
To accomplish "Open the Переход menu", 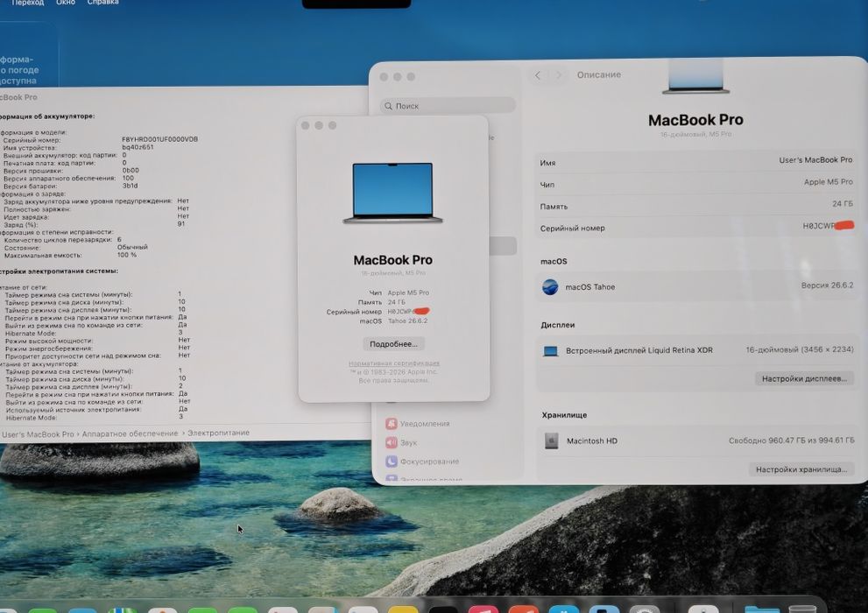I will coord(28,3).
